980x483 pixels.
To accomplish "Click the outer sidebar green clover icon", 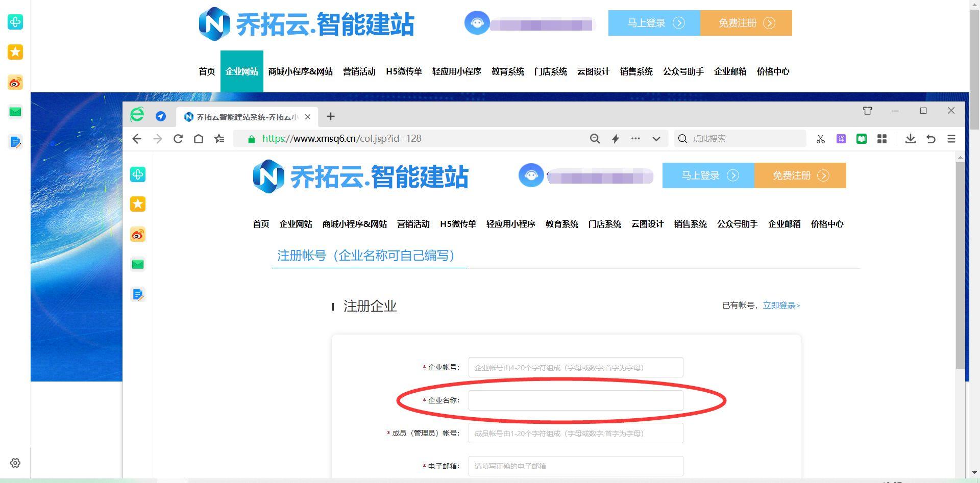I will tap(15, 22).
